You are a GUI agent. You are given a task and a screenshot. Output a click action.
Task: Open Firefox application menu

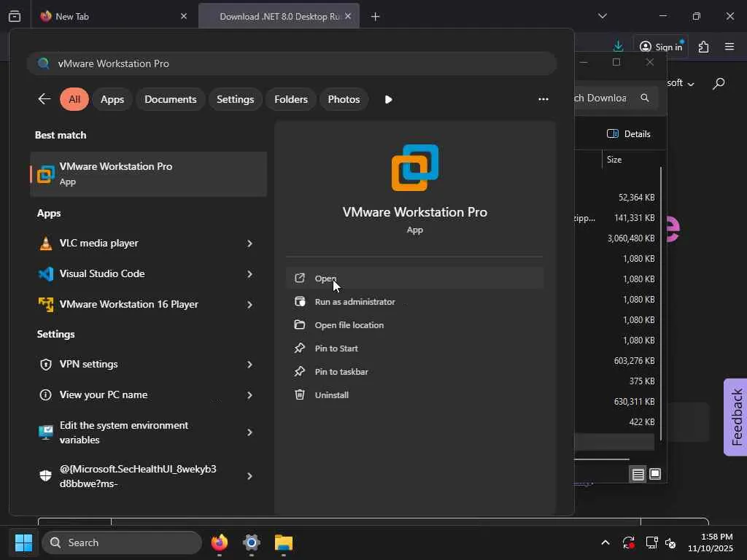[x=729, y=47]
